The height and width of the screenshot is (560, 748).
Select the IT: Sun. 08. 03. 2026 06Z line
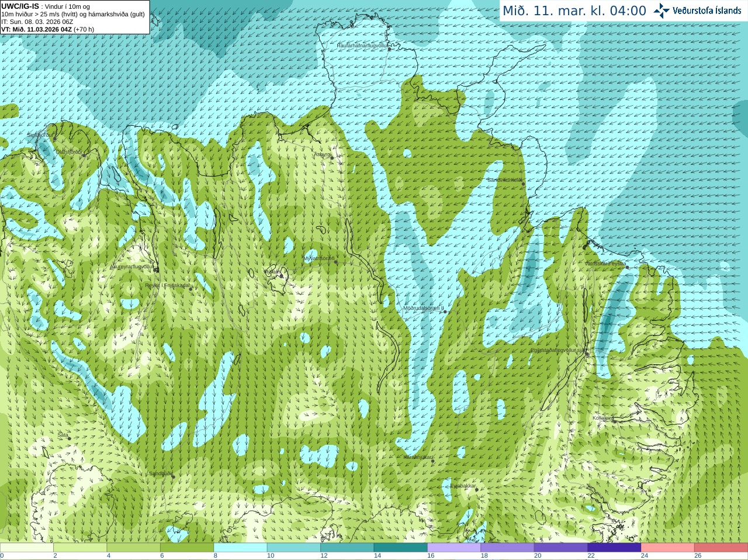coord(37,22)
